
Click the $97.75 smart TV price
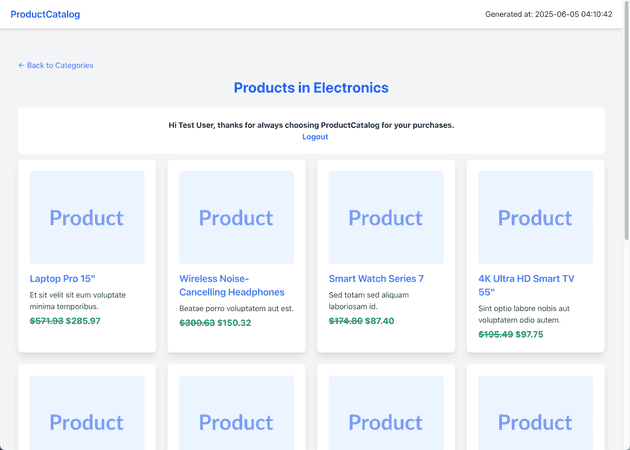(529, 335)
